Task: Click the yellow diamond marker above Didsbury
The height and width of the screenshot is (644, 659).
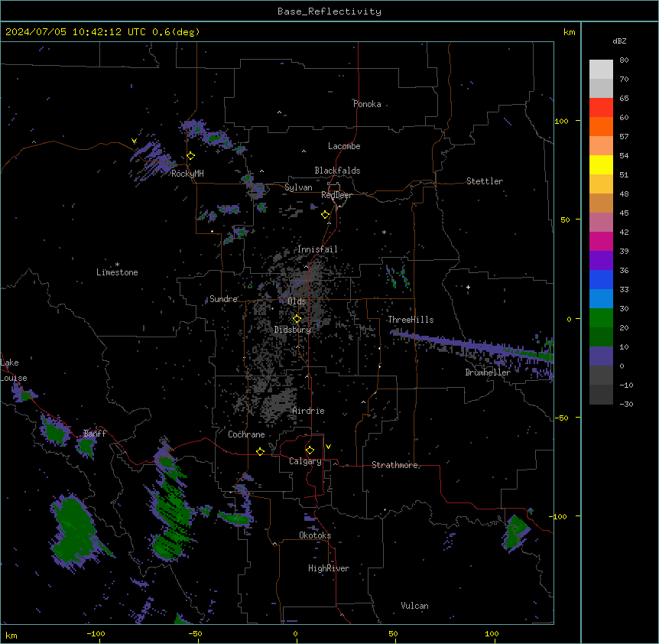Action: [x=297, y=319]
